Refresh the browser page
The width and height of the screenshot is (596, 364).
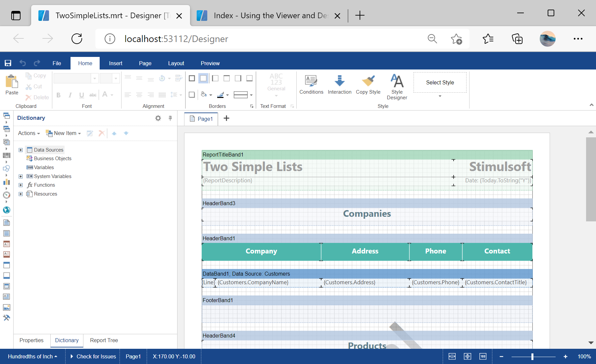click(x=77, y=39)
